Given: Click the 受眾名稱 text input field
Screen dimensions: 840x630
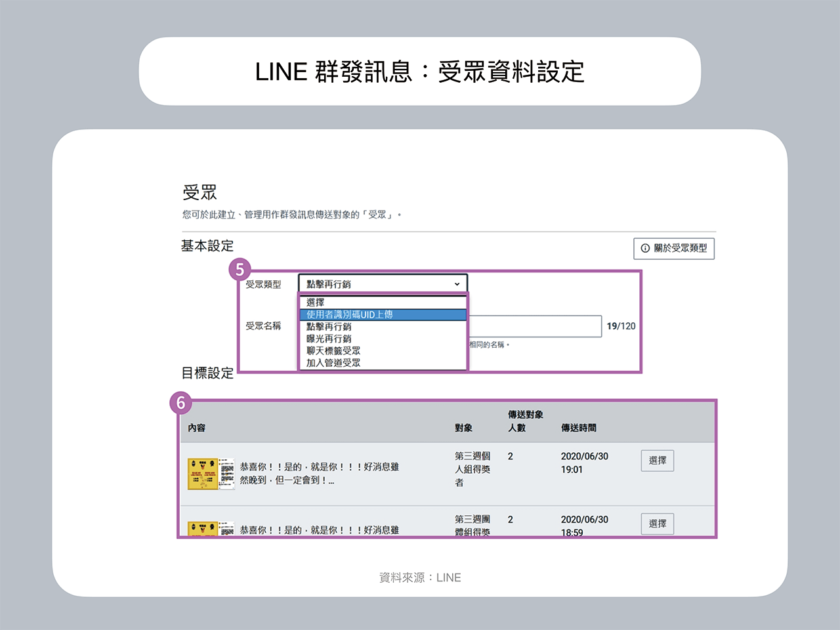Looking at the screenshot, I should coord(535,326).
